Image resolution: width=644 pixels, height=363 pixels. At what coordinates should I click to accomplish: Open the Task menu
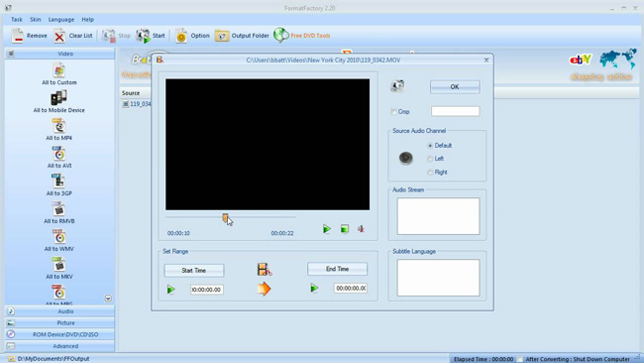pyautogui.click(x=17, y=19)
